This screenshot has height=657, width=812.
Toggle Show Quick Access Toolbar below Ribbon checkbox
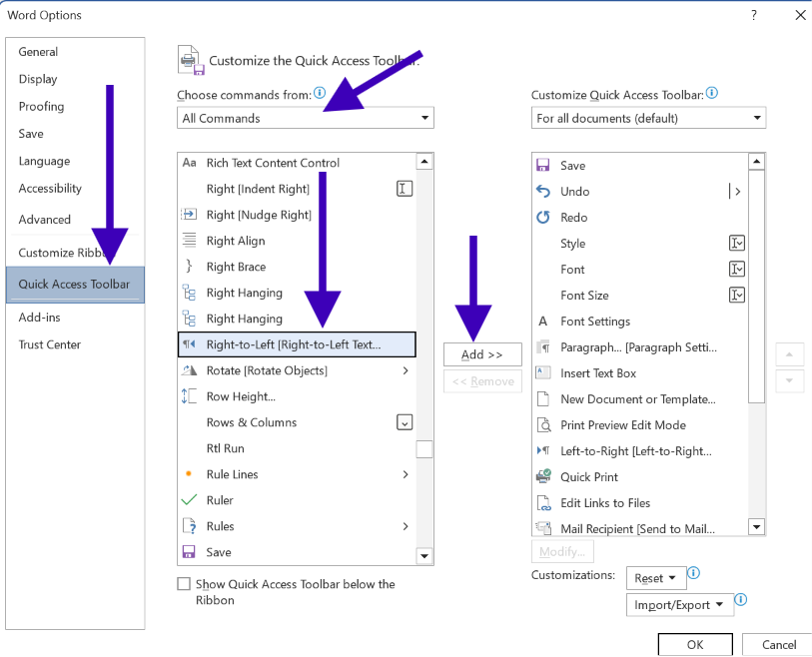tap(184, 584)
